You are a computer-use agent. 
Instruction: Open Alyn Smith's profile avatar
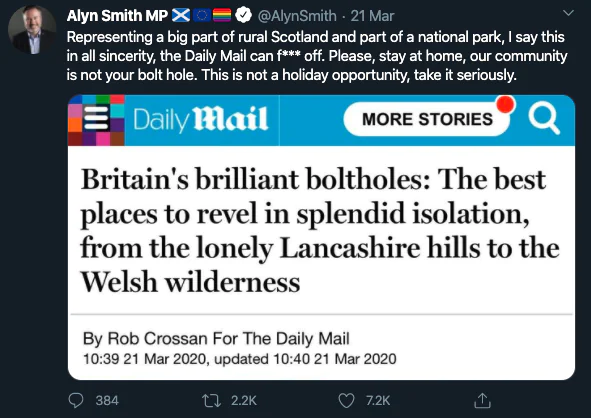[32, 30]
